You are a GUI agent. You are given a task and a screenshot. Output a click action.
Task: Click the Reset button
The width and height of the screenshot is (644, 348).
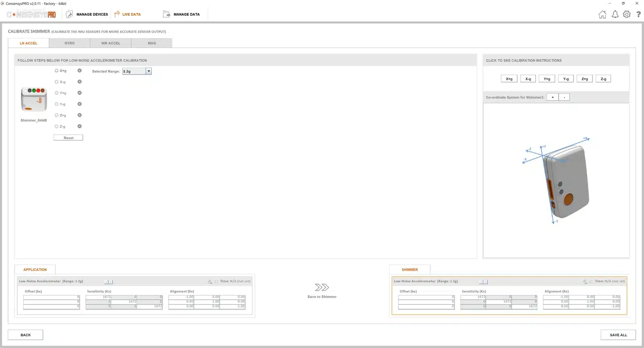click(68, 138)
